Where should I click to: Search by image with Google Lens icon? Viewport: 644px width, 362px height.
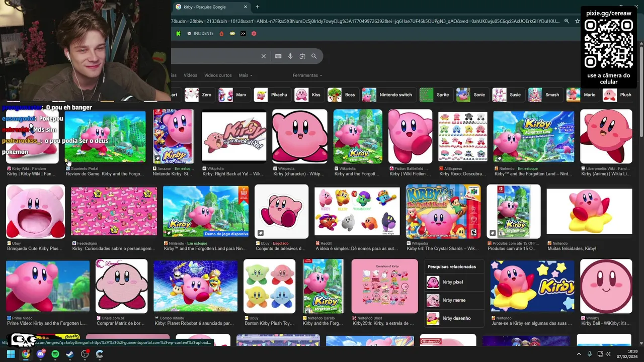302,56
